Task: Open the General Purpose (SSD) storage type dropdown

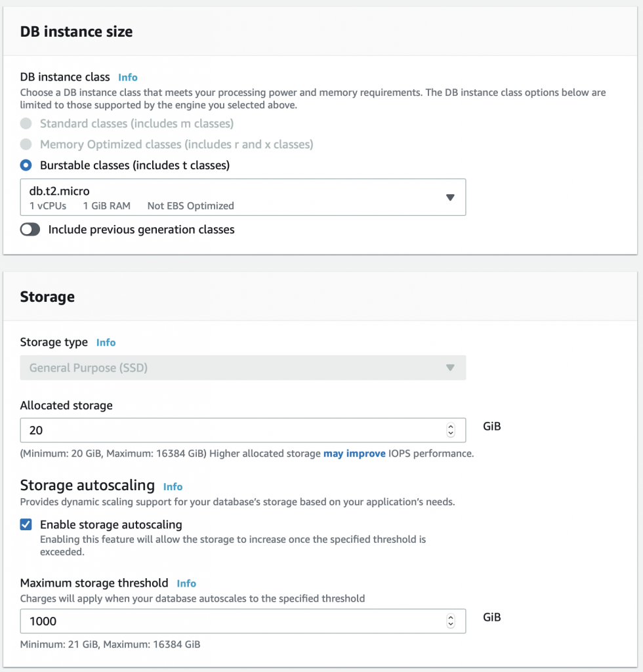Action: pyautogui.click(x=243, y=367)
